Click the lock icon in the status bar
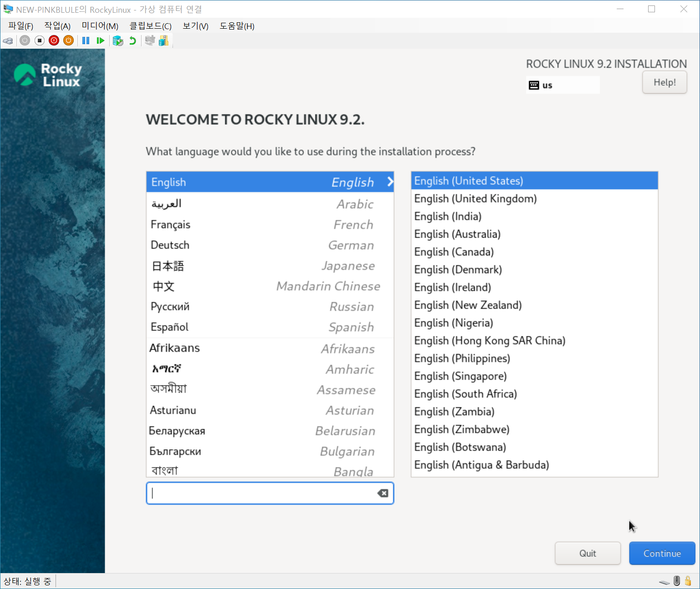This screenshot has height=589, width=700. (x=688, y=581)
